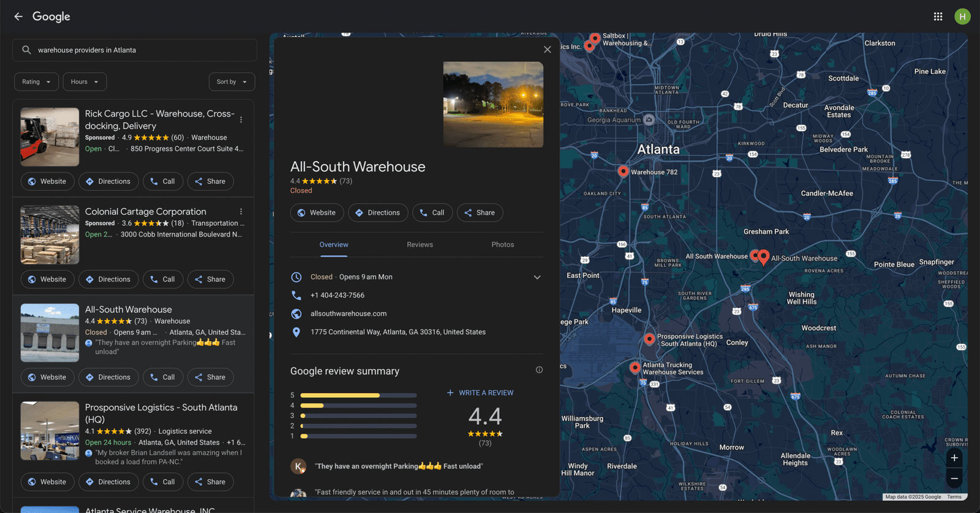980x513 pixels.
Task: Open the Hours filter dropdown
Action: point(85,82)
